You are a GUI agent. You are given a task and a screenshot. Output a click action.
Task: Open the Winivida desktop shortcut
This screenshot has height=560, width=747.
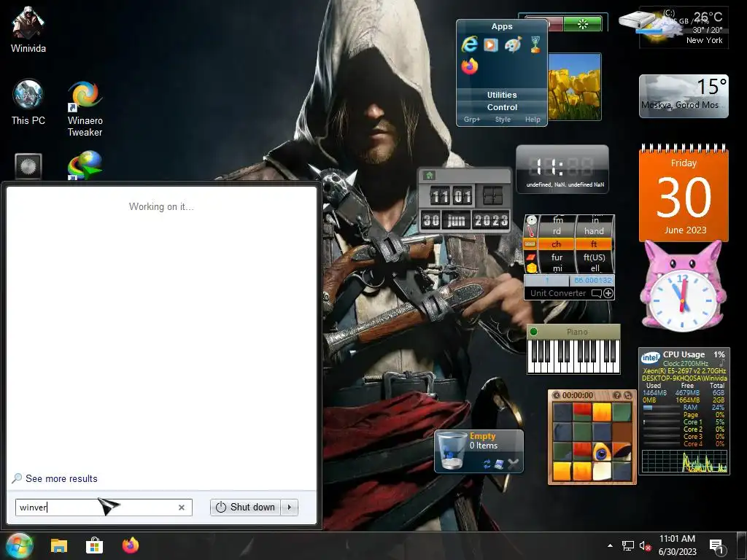(x=28, y=29)
